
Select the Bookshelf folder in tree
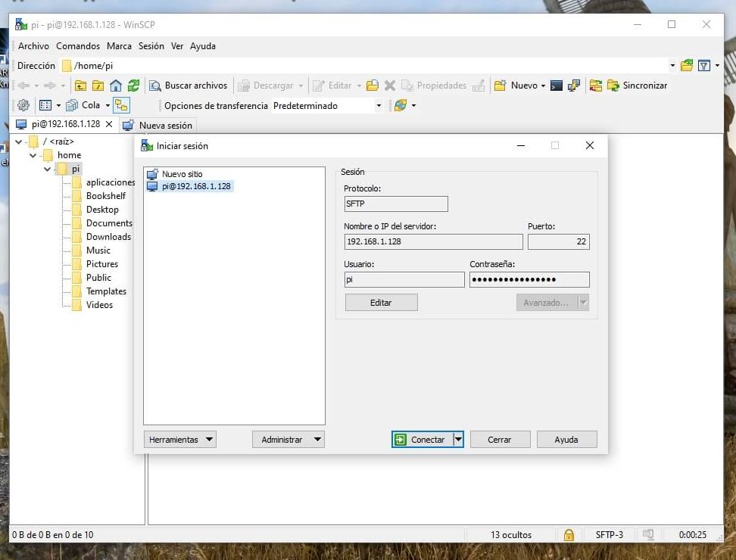tap(105, 196)
